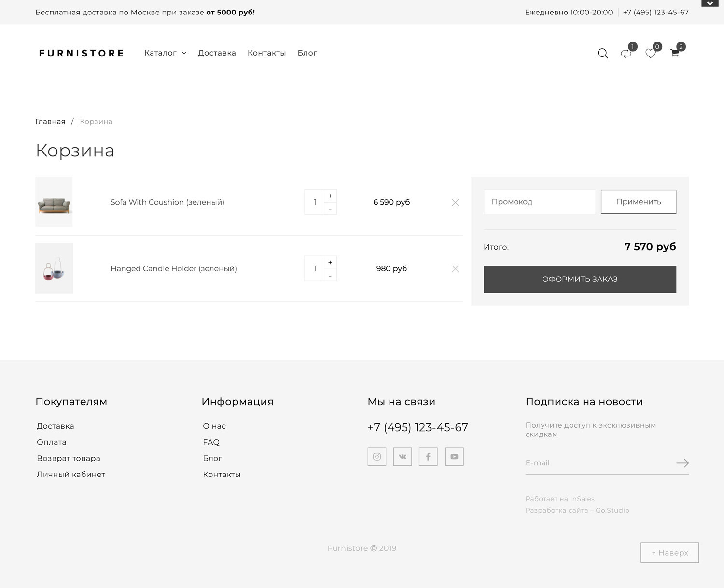Open footer Оплата link
Image resolution: width=724 pixels, height=588 pixels.
tap(52, 442)
